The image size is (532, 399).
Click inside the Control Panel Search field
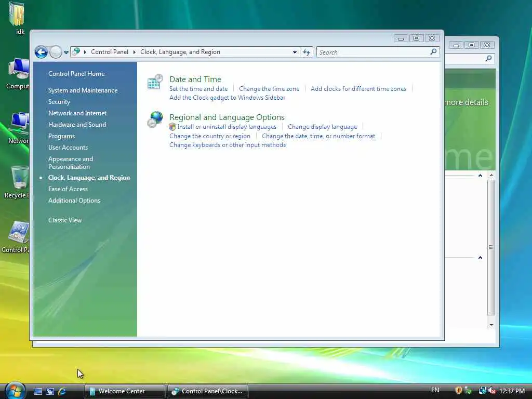pyautogui.click(x=378, y=52)
